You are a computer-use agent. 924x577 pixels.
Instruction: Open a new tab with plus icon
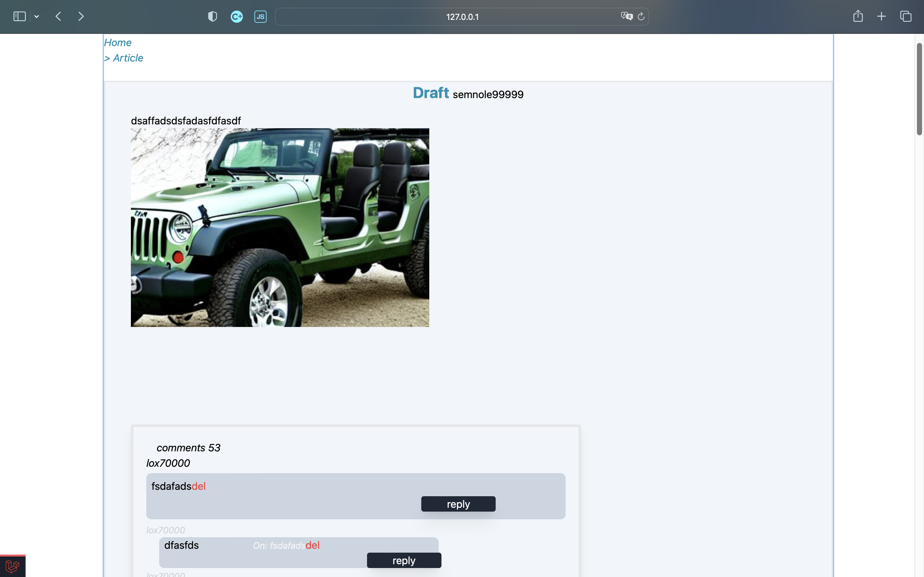coord(881,16)
